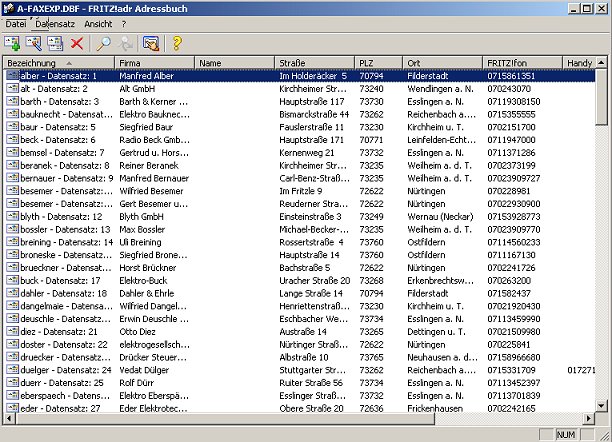612x442 pixels.
Task: Select row dahler - Datensatz: 18
Action: pyautogui.click(x=299, y=293)
